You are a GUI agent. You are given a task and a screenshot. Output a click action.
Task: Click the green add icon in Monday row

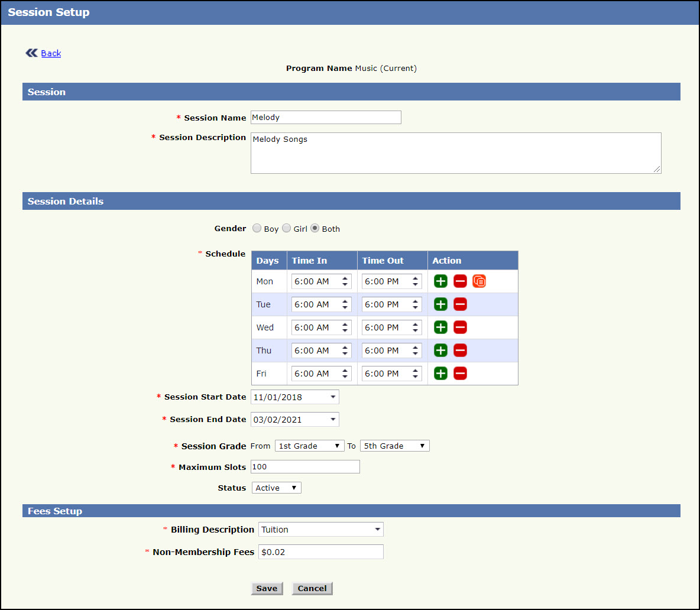coord(440,281)
